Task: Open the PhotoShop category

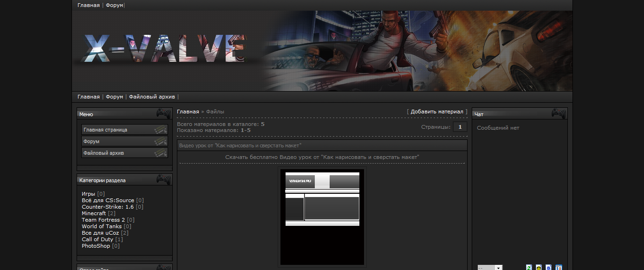Action: coord(96,246)
